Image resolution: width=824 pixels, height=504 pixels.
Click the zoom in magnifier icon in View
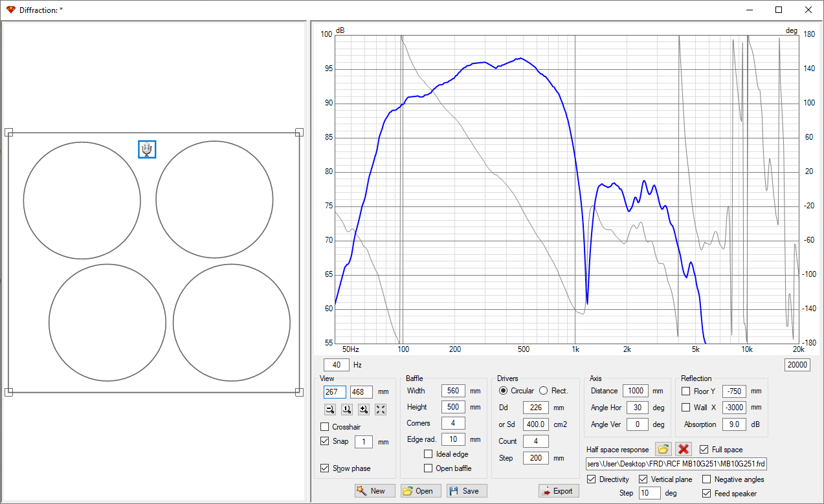(364, 410)
